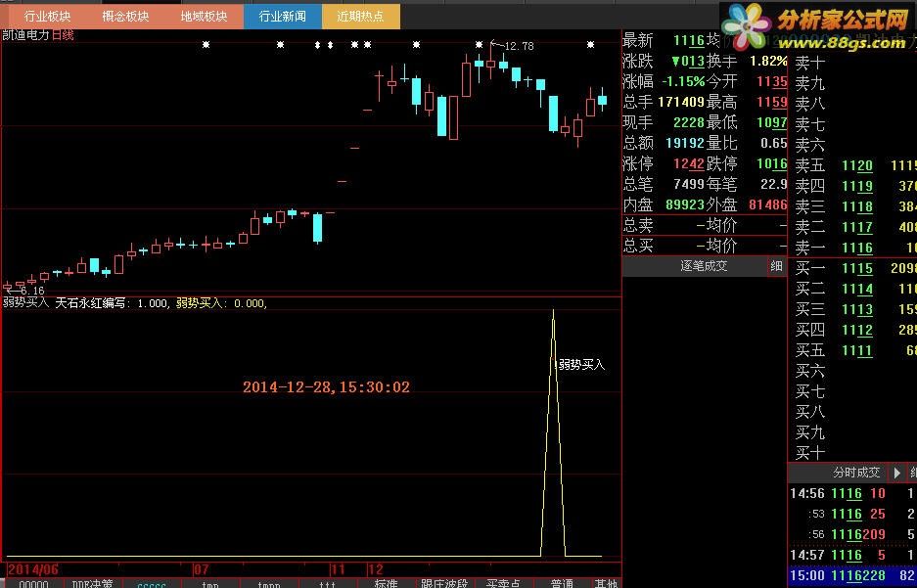The width and height of the screenshot is (917, 588).
Task: Click the 14:57 trade row in 分时成交
Action: pyautogui.click(x=852, y=555)
